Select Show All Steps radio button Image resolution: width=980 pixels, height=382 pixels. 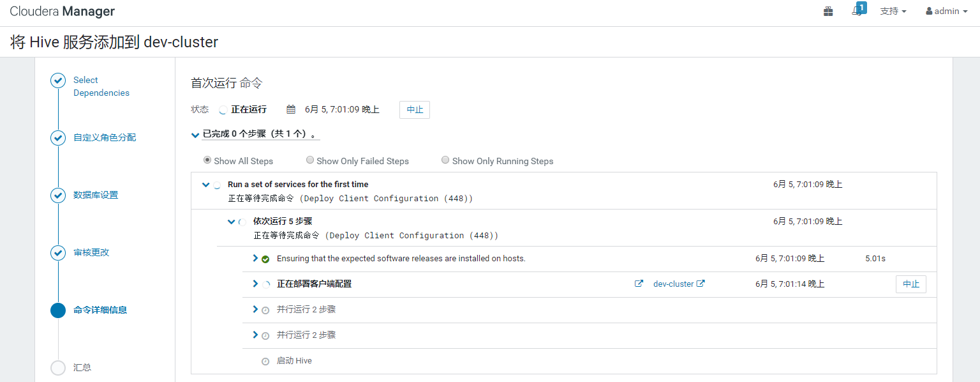click(x=207, y=160)
